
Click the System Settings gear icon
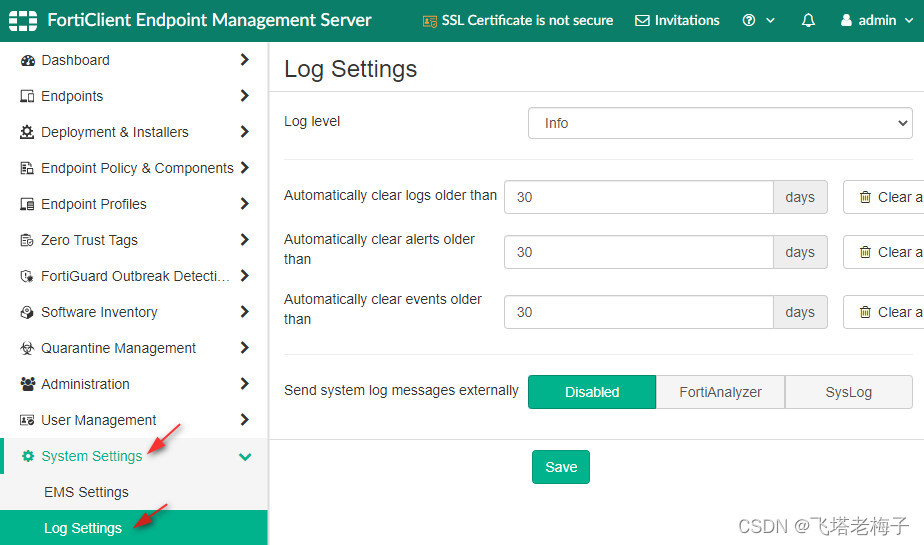(28, 456)
